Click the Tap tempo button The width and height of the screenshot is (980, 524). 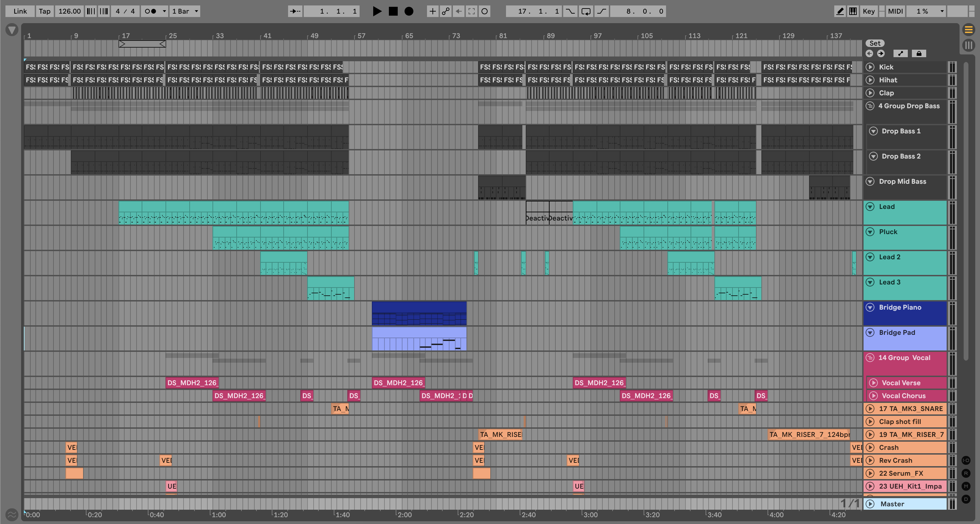click(45, 12)
